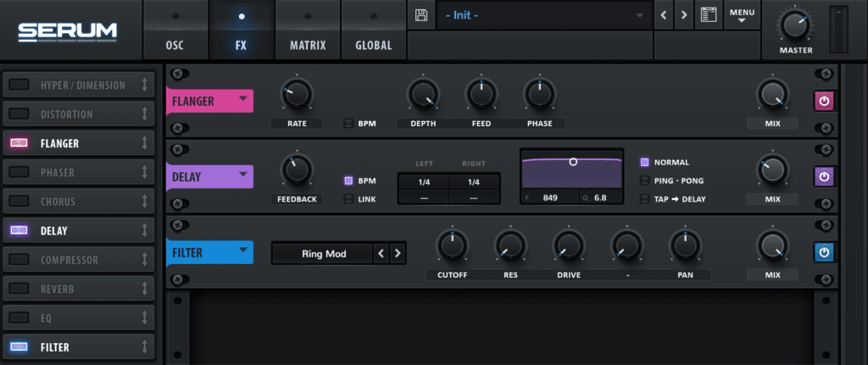868x365 pixels.
Task: Enable the Hyper / Dimension effect
Action: 20,86
